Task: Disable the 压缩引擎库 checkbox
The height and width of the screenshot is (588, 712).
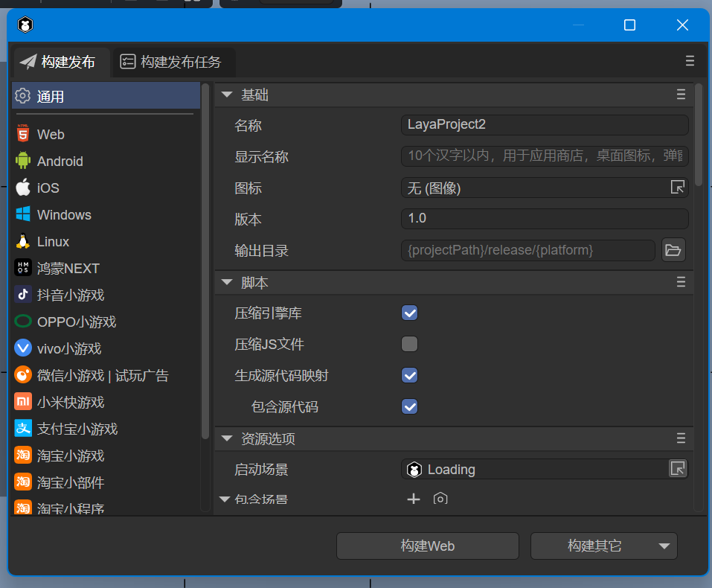Action: [x=409, y=313]
